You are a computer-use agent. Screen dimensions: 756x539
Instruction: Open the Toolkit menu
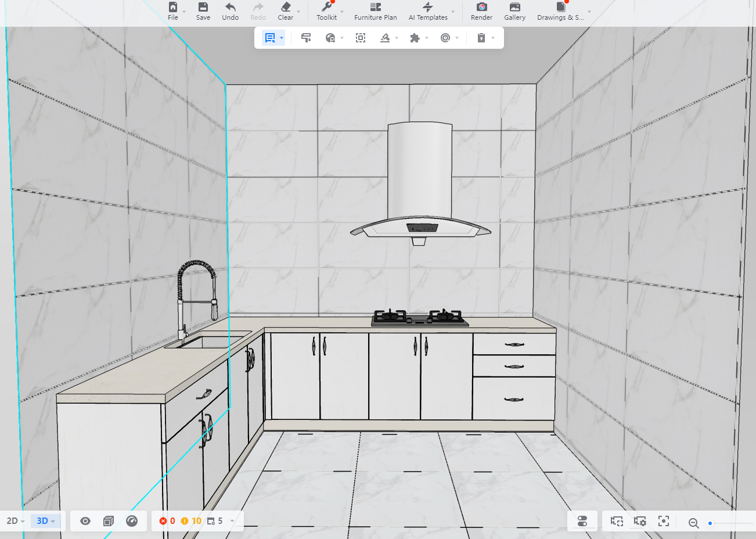(x=326, y=11)
